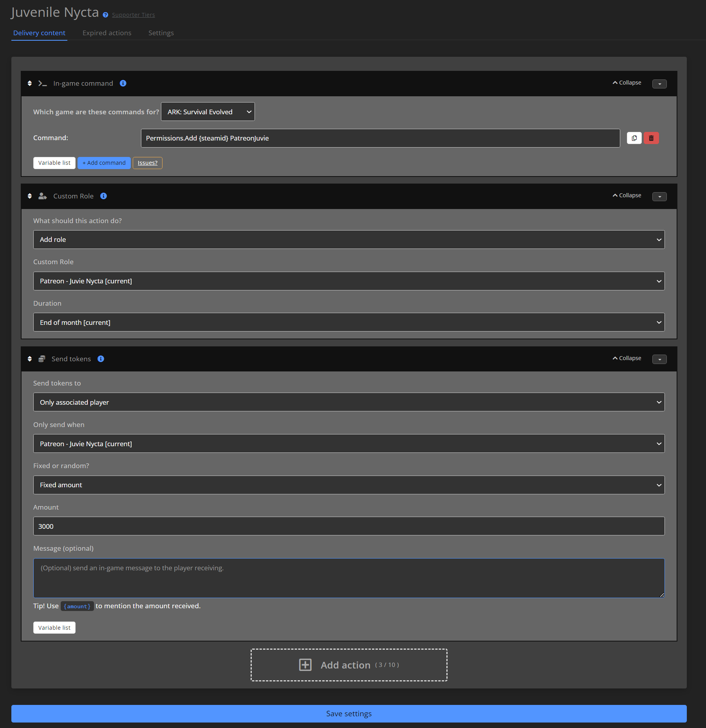Click the role icon in Custom Role header
This screenshot has width=706, height=728.
point(42,196)
